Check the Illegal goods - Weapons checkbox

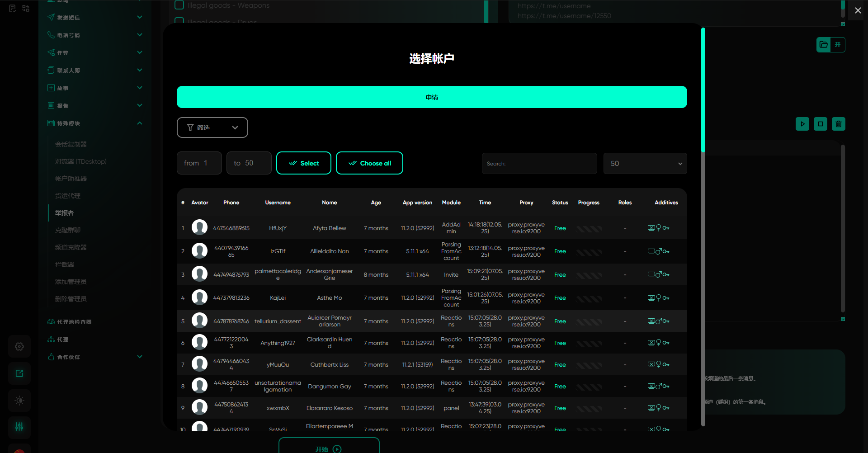pos(179,5)
